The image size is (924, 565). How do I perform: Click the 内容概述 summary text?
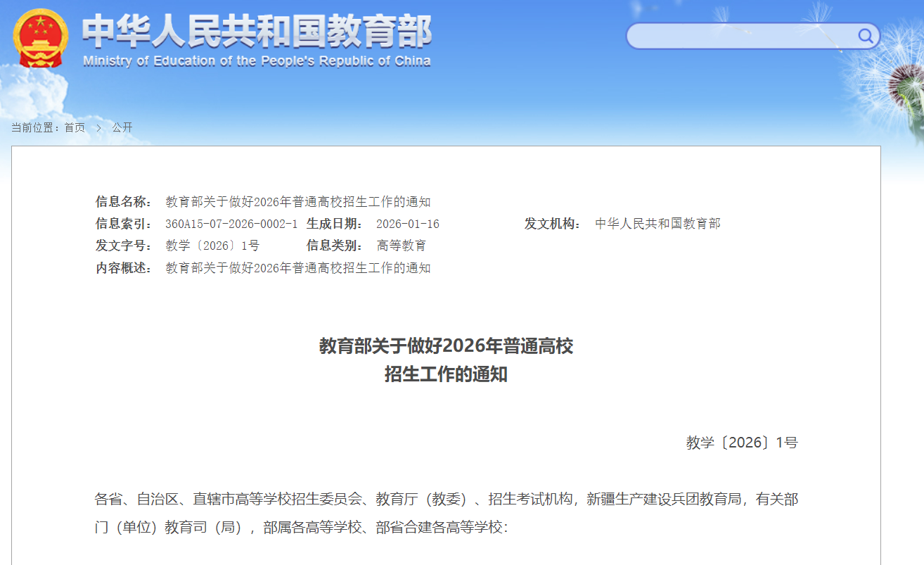pyautogui.click(x=299, y=268)
